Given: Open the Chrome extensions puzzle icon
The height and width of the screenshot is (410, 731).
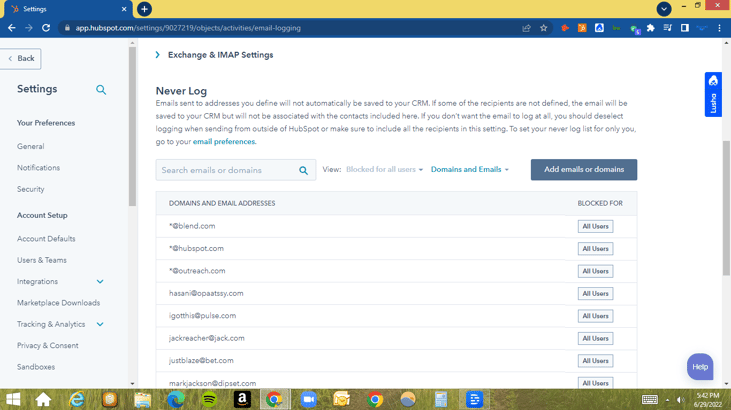Looking at the screenshot, I should point(651,28).
